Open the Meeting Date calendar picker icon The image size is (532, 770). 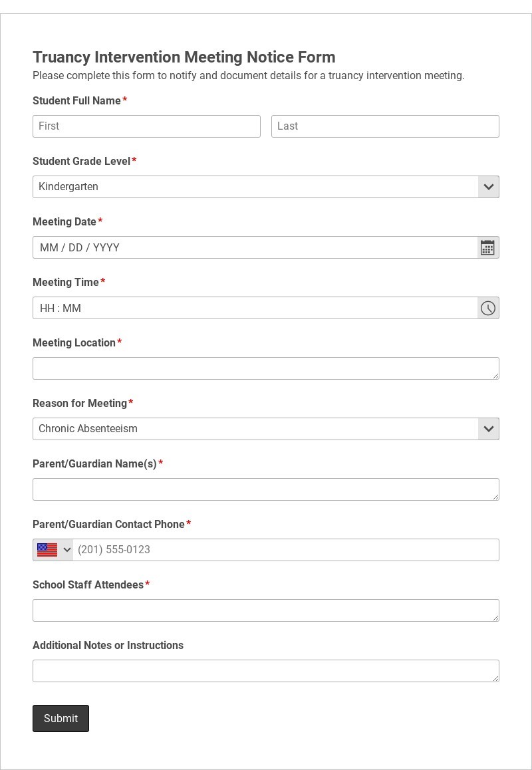point(487,247)
